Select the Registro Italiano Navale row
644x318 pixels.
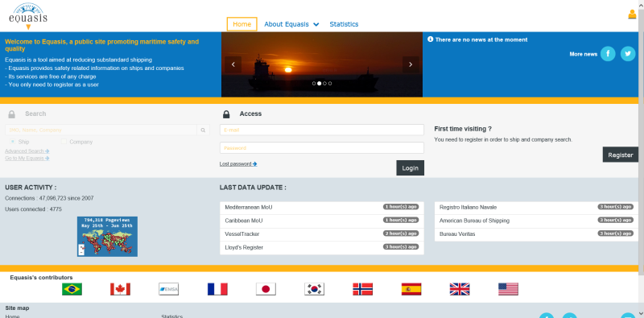pos(536,208)
